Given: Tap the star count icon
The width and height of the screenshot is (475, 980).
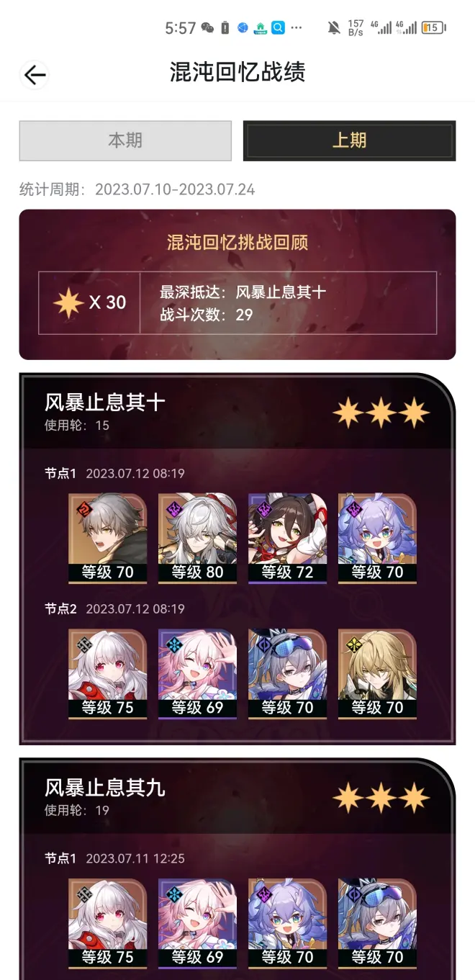Looking at the screenshot, I should [x=68, y=302].
